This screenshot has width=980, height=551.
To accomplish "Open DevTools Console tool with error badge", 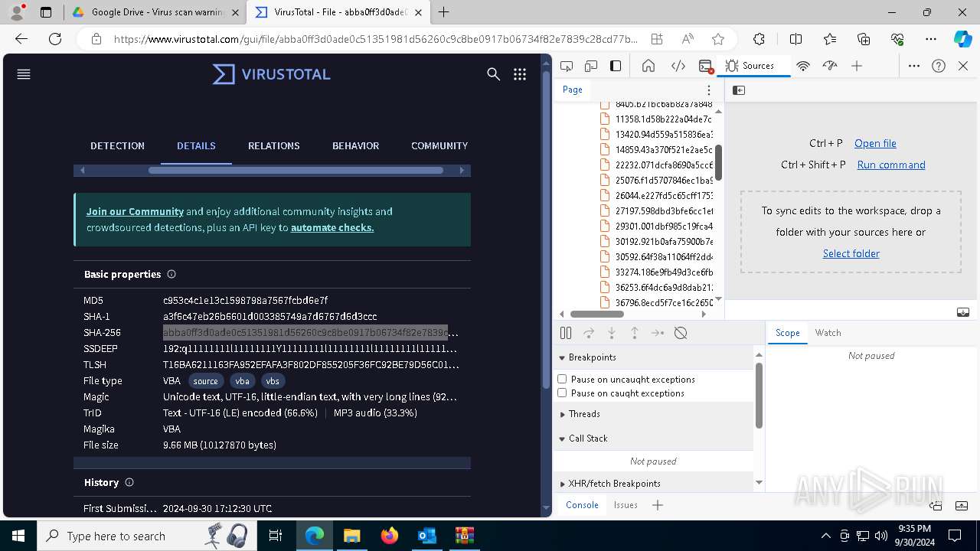I will (x=706, y=66).
